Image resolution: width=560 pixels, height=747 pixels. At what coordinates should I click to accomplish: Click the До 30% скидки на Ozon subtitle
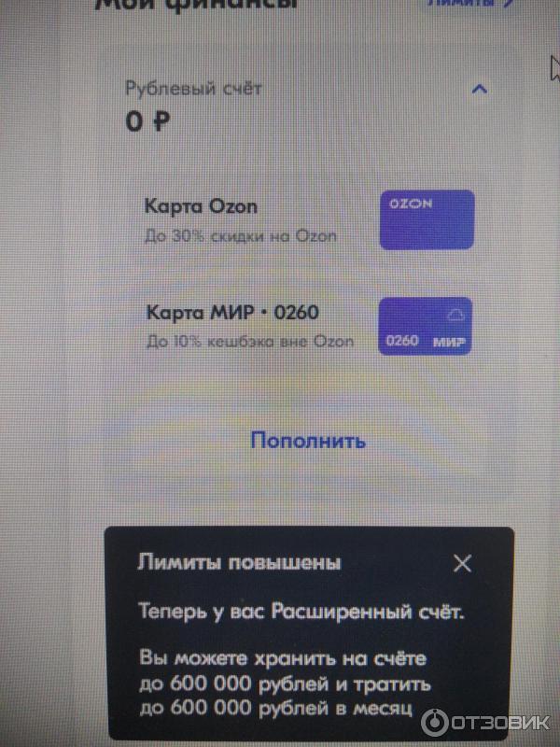tap(241, 236)
